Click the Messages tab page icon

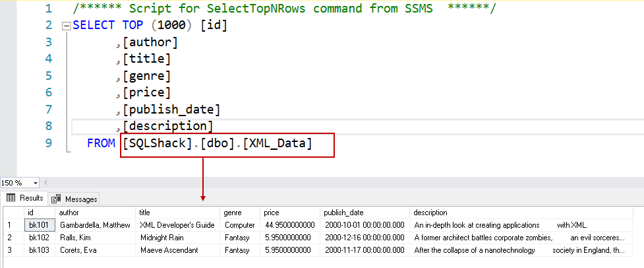[56, 199]
